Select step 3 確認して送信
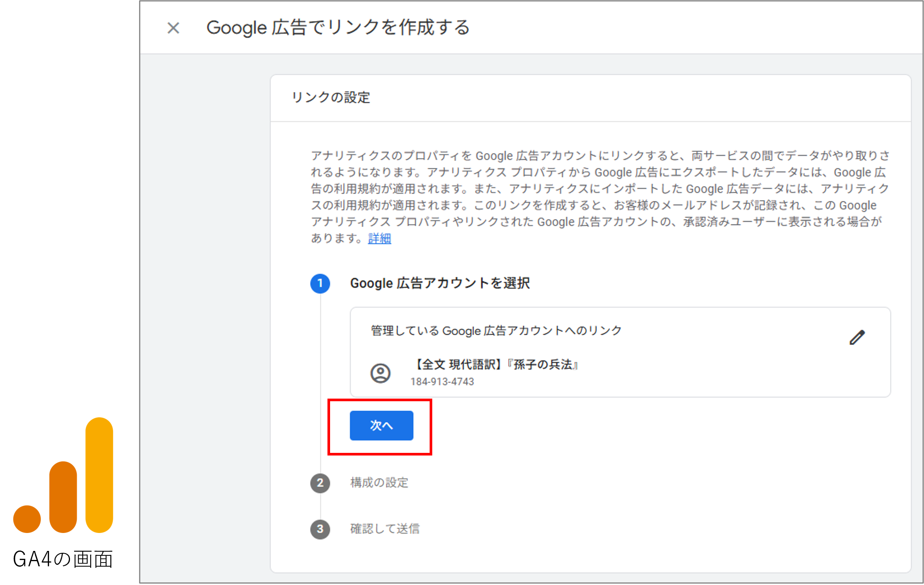This screenshot has height=585, width=924. tap(385, 528)
